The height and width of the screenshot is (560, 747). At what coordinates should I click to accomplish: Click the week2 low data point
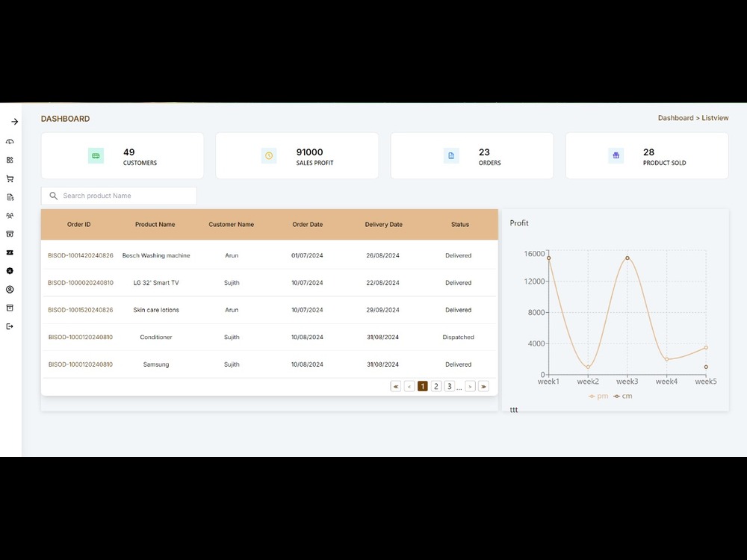[588, 367]
